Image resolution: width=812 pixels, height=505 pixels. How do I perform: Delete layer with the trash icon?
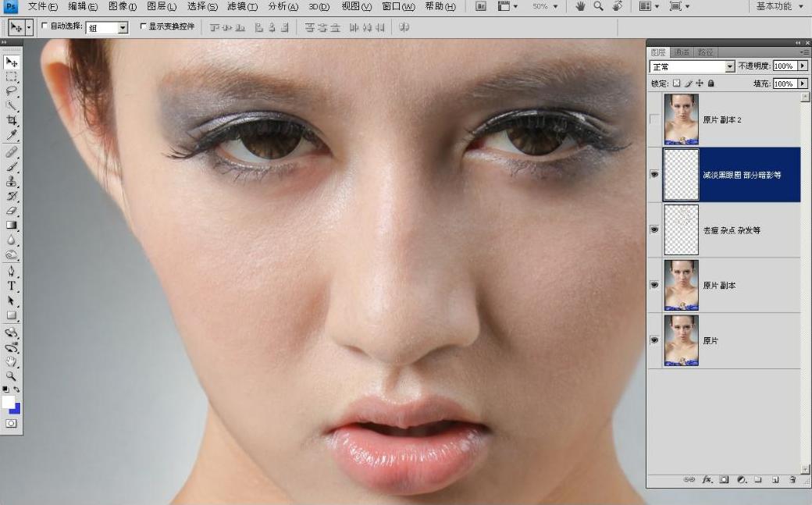pyautogui.click(x=792, y=479)
